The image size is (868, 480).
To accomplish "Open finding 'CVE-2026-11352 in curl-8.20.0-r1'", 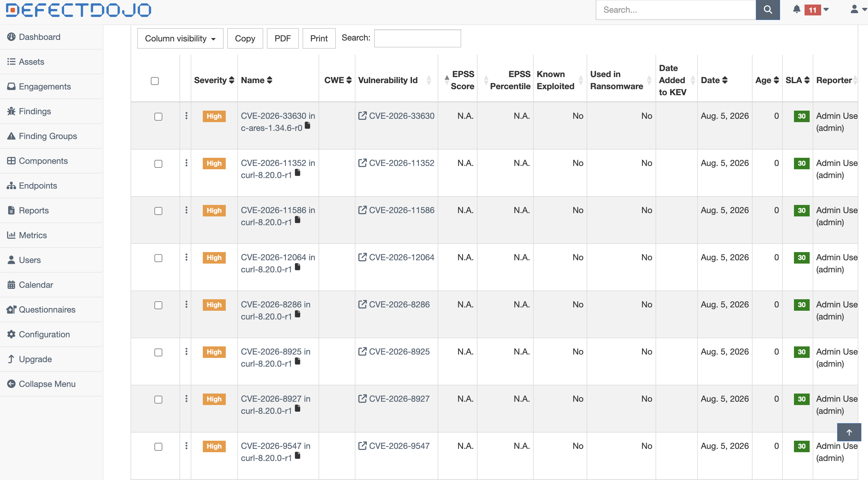I will (x=278, y=169).
